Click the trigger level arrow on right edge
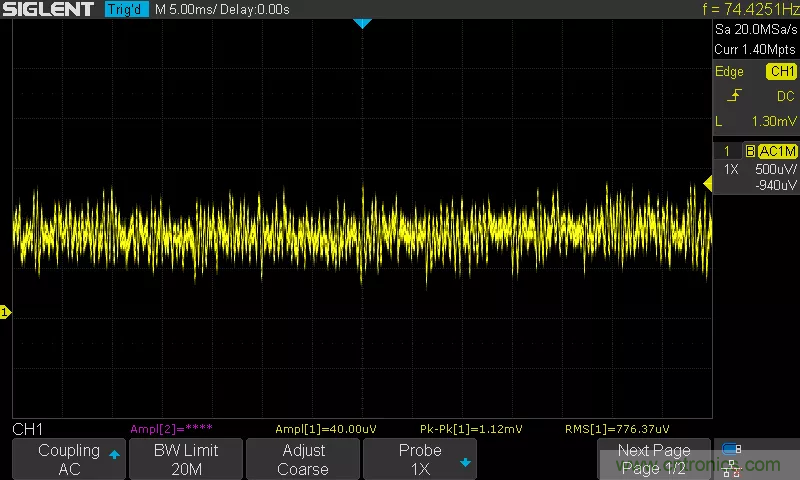This screenshot has width=800, height=480. pos(707,183)
